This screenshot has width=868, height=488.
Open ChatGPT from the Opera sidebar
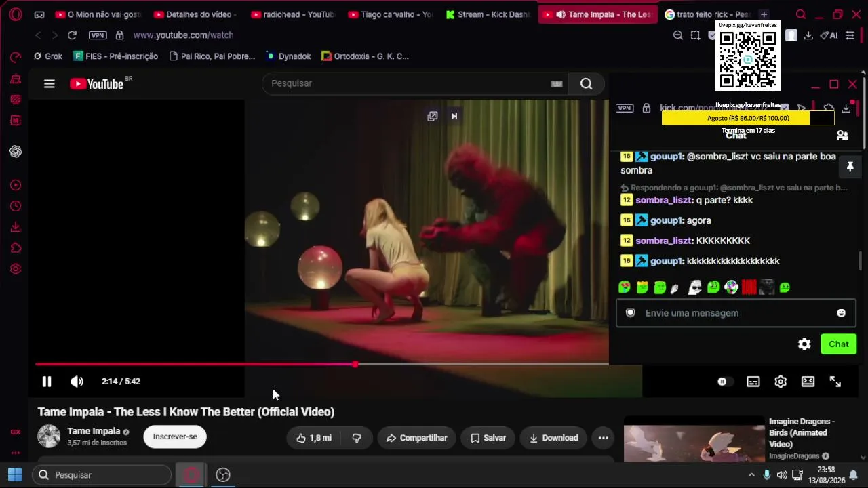(x=16, y=151)
